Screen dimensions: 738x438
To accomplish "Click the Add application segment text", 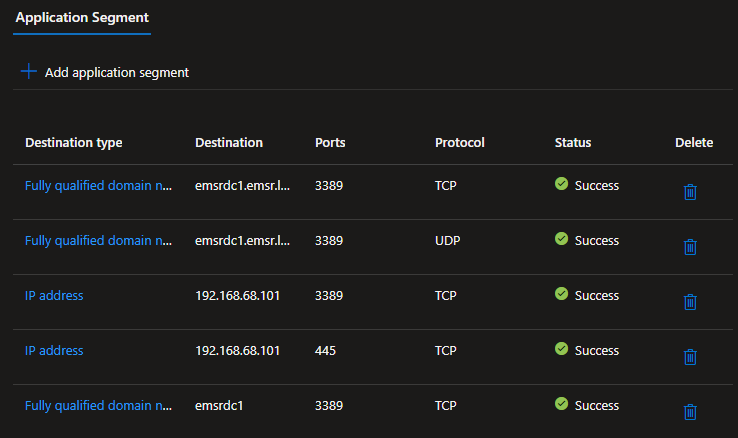I will (116, 72).
